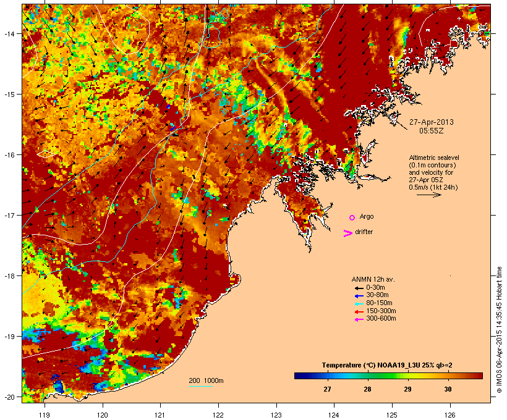The image size is (507, 420).
Task: Click the time label 05:55Z
Action: [432, 131]
